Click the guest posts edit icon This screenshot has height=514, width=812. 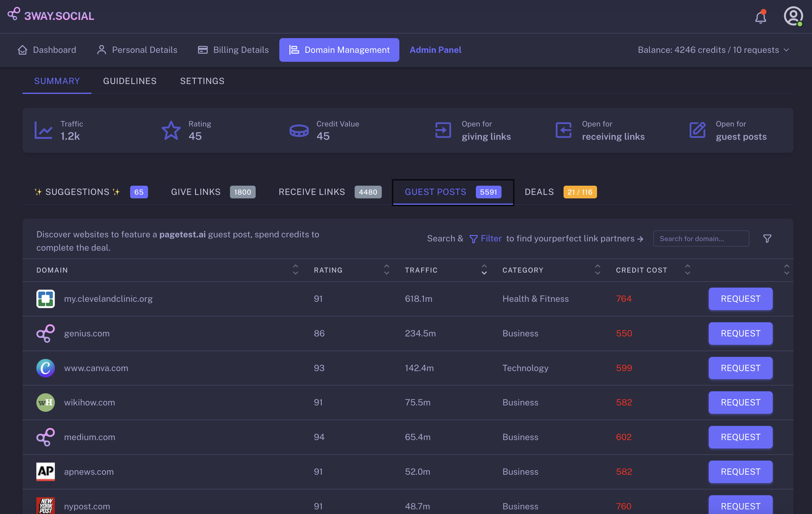pos(697,130)
